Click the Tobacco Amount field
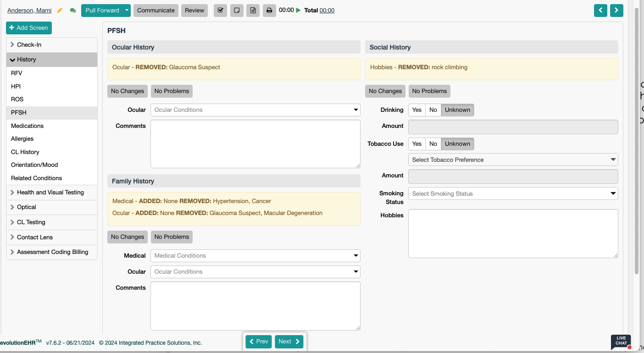 tap(513, 176)
